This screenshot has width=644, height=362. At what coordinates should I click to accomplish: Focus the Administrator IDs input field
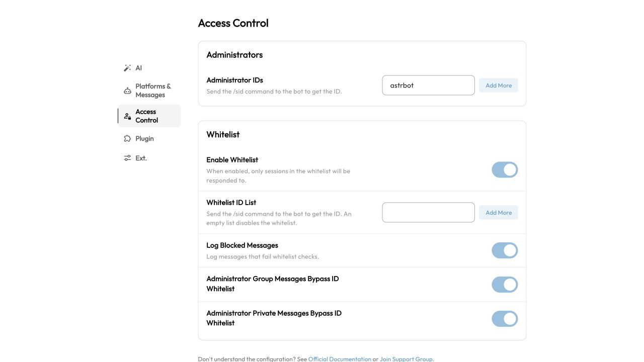coord(429,85)
